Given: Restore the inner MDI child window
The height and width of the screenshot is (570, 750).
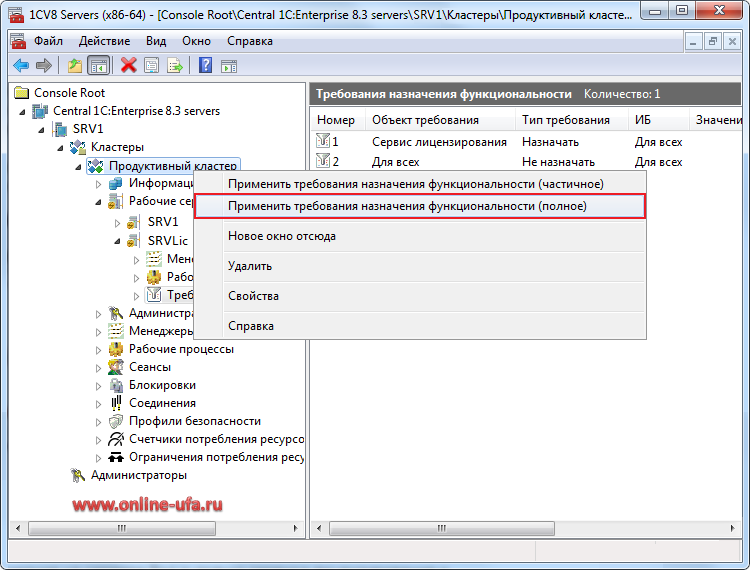Looking at the screenshot, I should (712, 42).
